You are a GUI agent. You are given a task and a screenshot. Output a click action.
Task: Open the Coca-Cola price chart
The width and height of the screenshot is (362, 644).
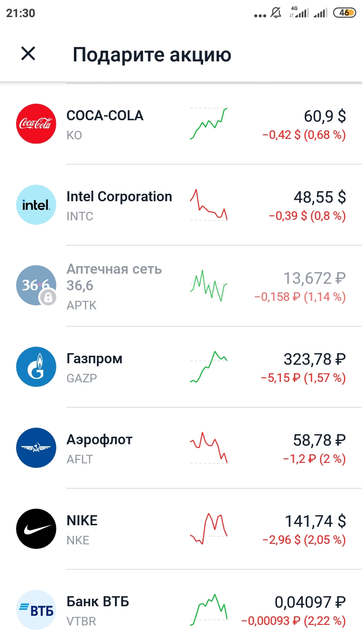[209, 124]
